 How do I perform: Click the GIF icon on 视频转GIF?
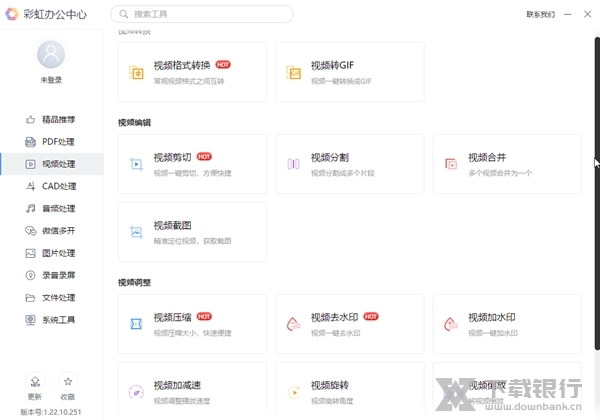pyautogui.click(x=293, y=73)
